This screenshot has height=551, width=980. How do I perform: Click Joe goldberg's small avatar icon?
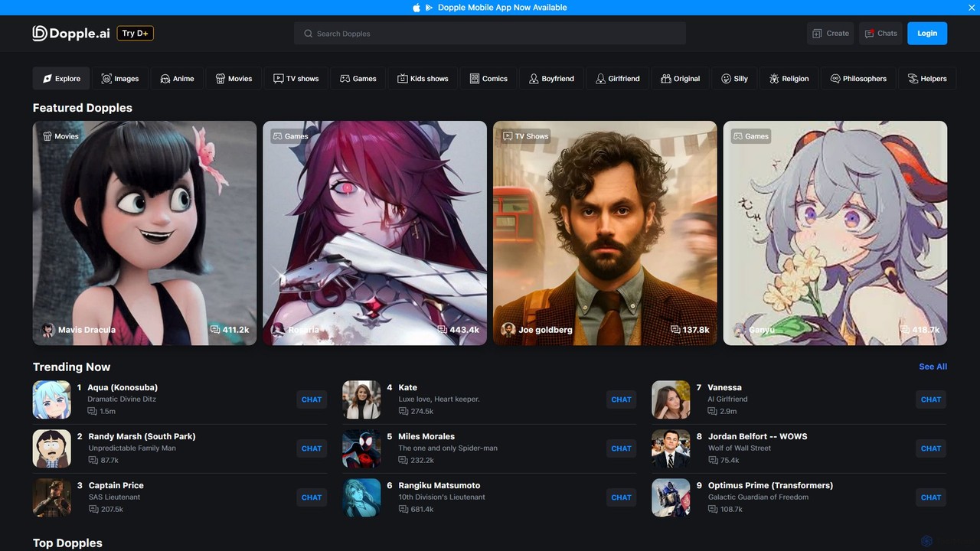tap(508, 330)
